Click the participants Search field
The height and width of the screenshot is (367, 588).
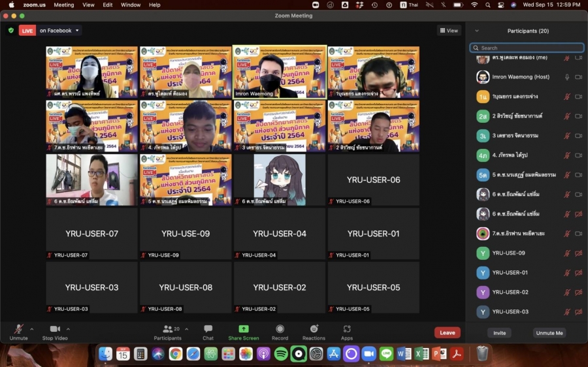[x=527, y=48]
